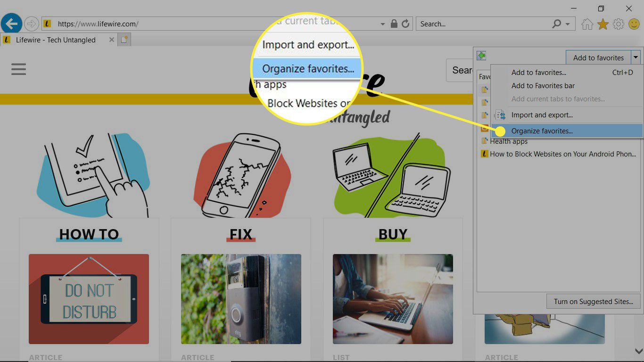
Task: Restore down the browser window
Action: coord(601,8)
